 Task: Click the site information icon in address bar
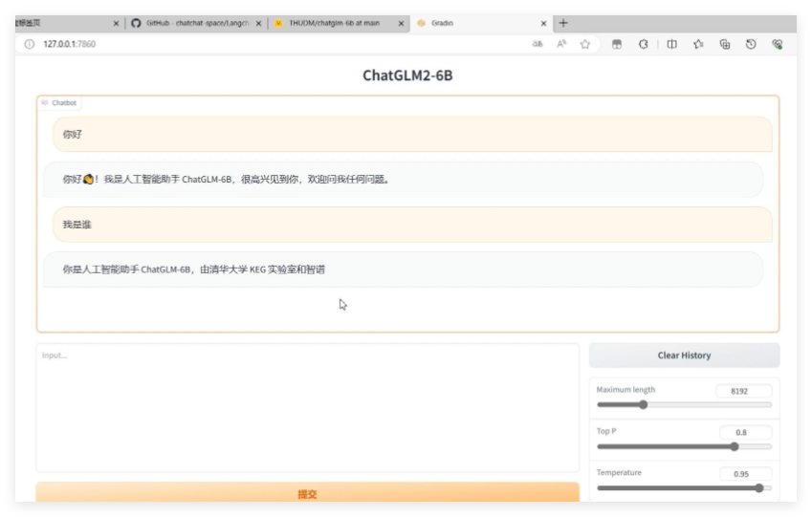[x=30, y=44]
